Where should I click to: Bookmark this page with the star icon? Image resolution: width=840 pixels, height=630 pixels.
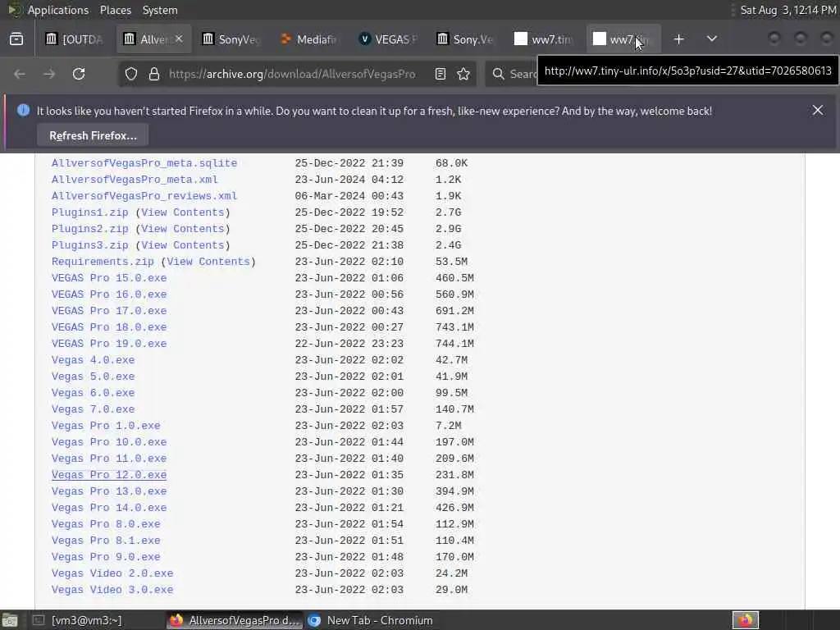click(464, 74)
